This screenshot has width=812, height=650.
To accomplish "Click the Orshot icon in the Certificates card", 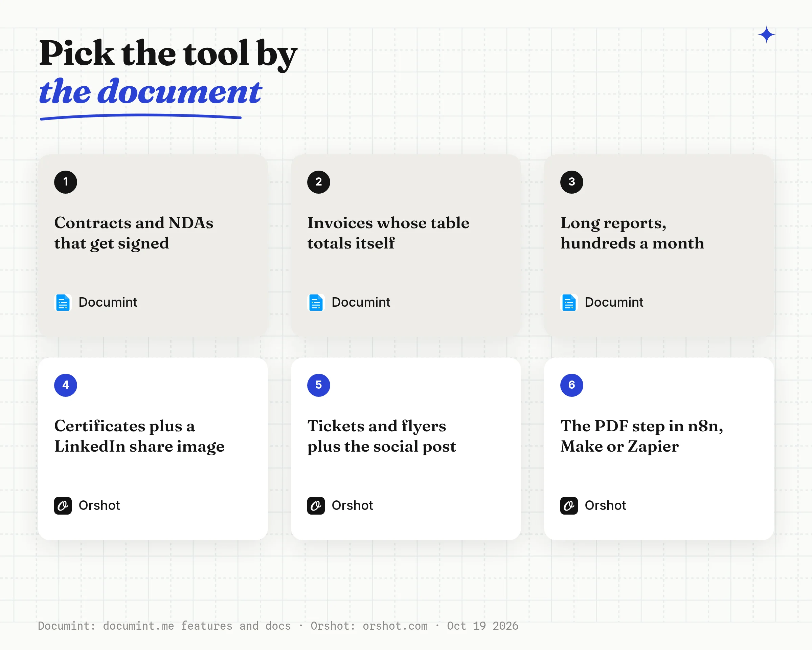I will [x=63, y=506].
